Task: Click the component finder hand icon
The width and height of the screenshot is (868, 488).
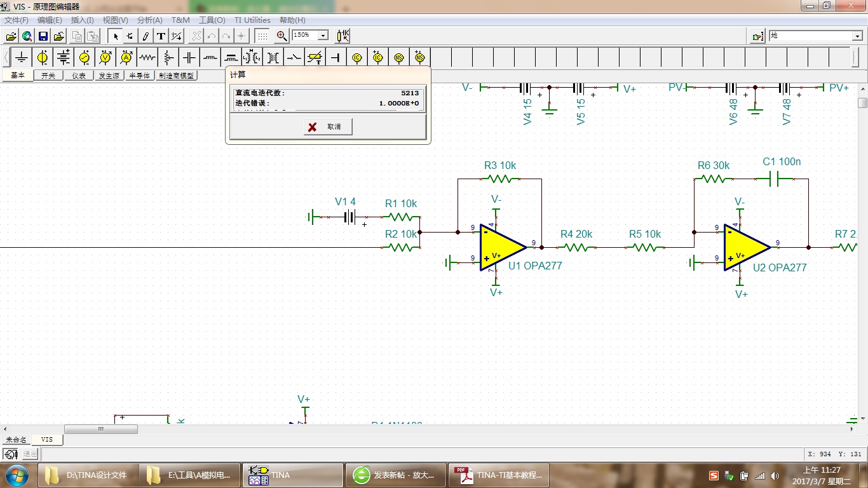Action: [757, 36]
